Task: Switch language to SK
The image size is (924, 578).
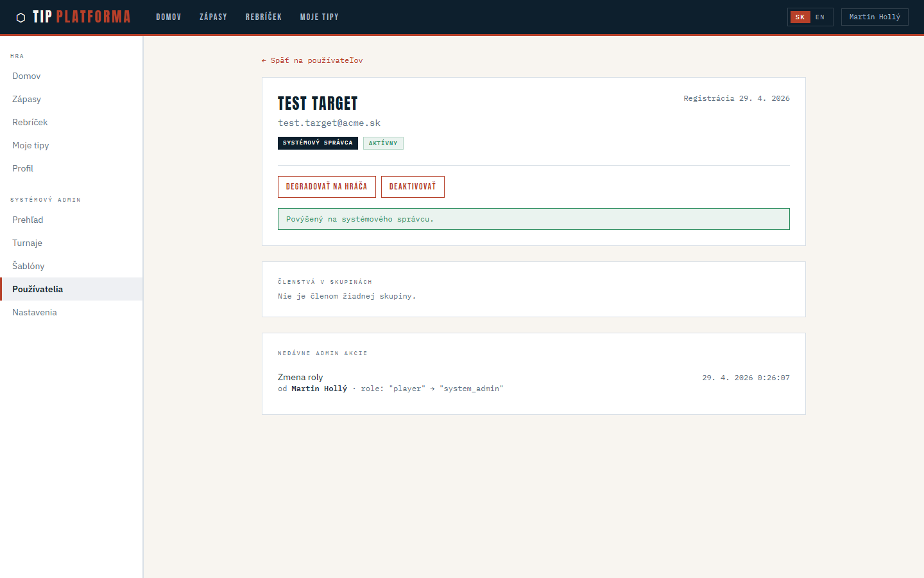Action: click(800, 17)
